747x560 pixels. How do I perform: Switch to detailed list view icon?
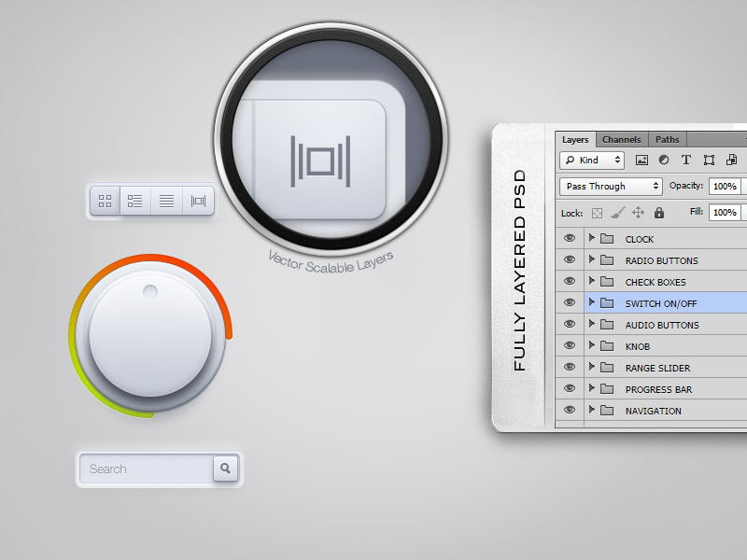tap(134, 201)
